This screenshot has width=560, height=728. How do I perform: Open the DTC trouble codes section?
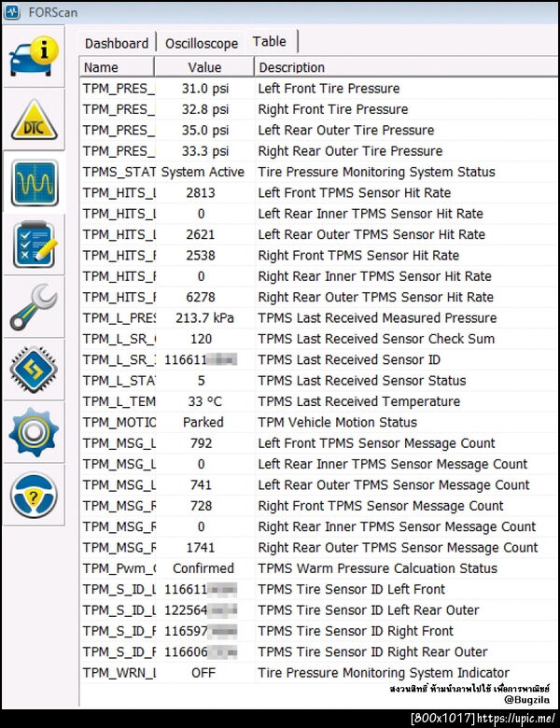pos(34,119)
